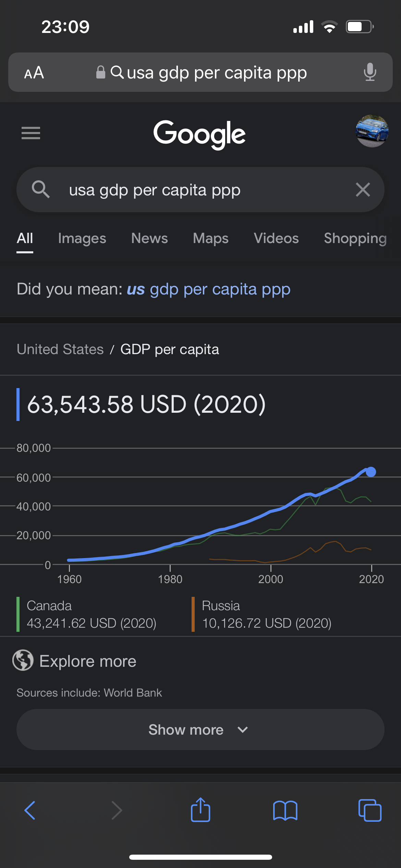The width and height of the screenshot is (401, 868).
Task: Tap the microphone icon in Safari address bar
Action: (x=370, y=72)
